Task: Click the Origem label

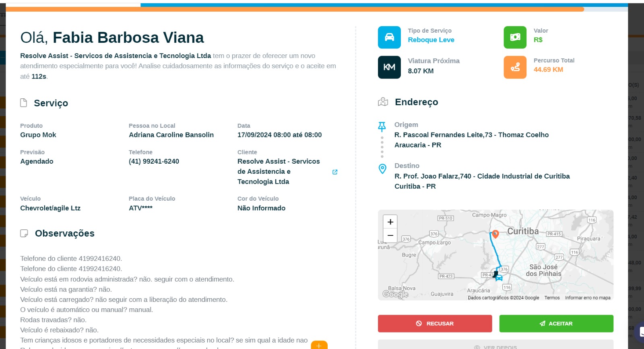Action: point(406,125)
